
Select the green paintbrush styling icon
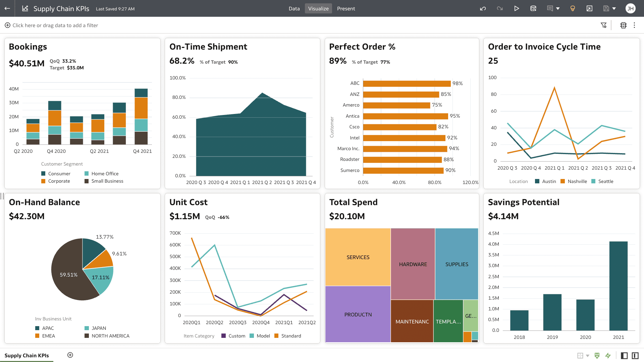pyautogui.click(x=597, y=355)
